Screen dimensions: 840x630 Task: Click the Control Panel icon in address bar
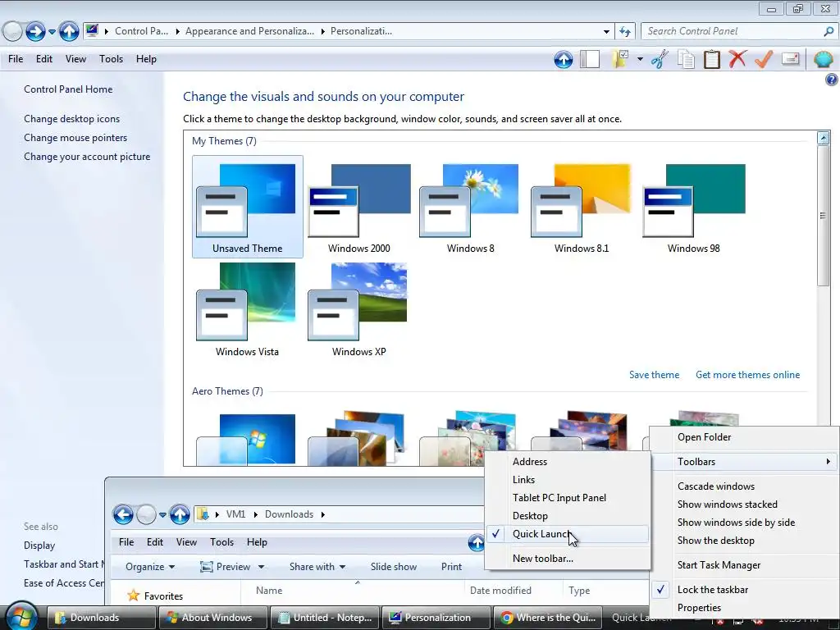point(92,30)
